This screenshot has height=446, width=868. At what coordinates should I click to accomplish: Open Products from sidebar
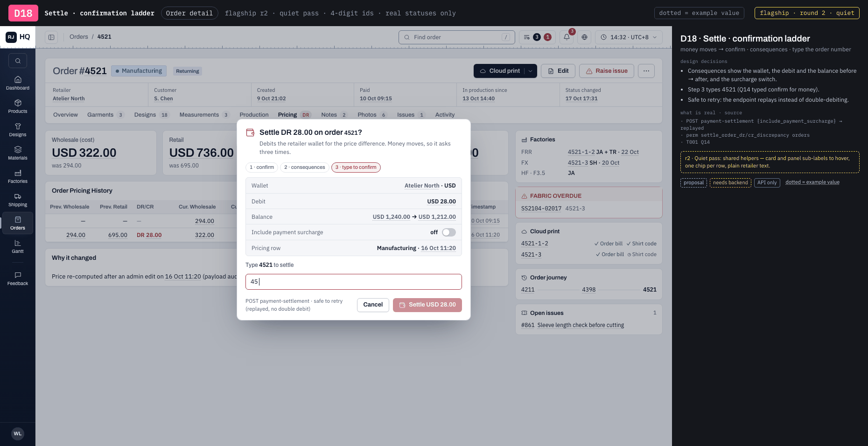(x=18, y=106)
